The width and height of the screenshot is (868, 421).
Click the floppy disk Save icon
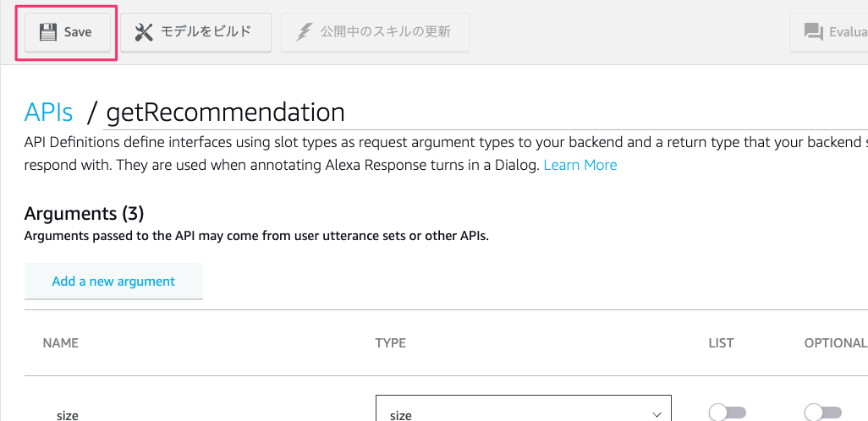pyautogui.click(x=48, y=32)
